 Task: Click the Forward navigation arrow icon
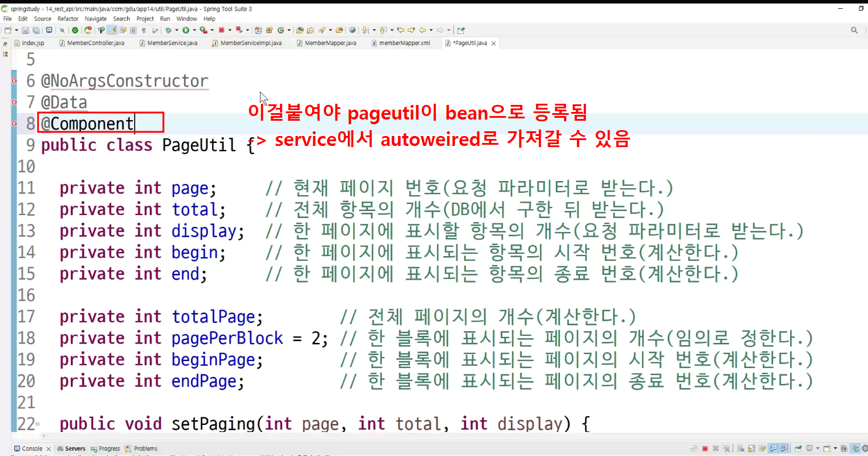[x=440, y=30]
